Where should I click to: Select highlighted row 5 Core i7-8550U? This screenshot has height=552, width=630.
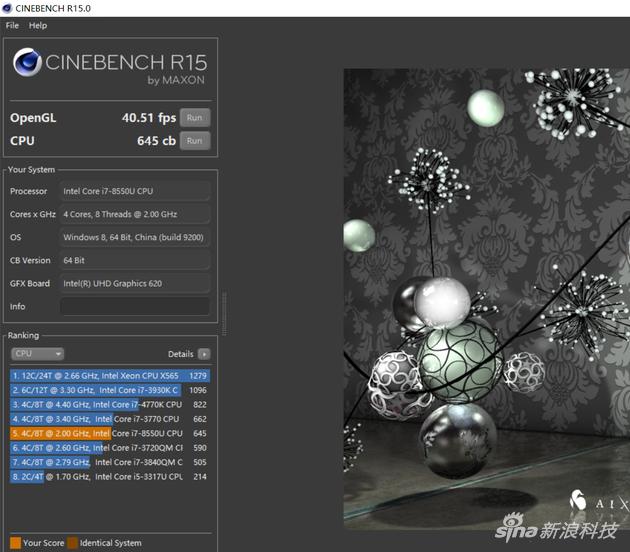pyautogui.click(x=110, y=433)
